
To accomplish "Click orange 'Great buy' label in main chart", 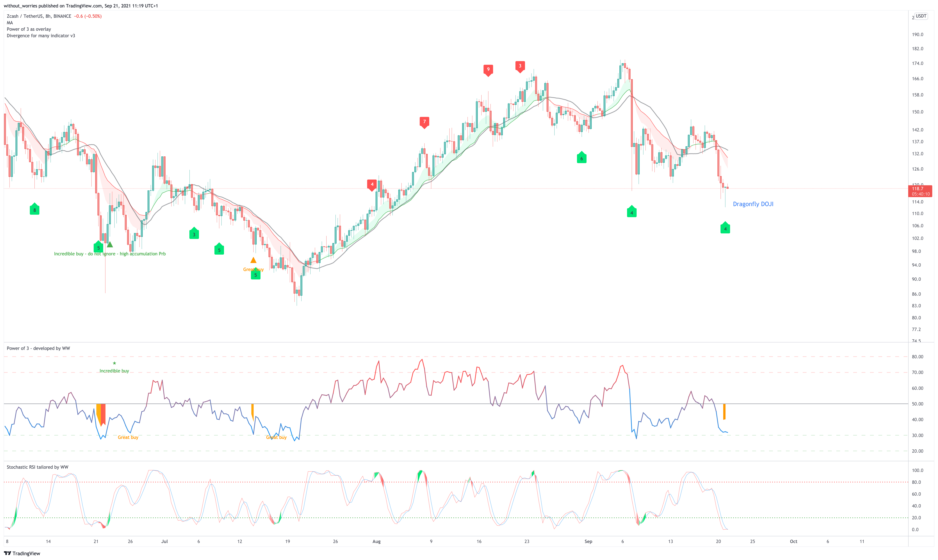I will 253,269.
